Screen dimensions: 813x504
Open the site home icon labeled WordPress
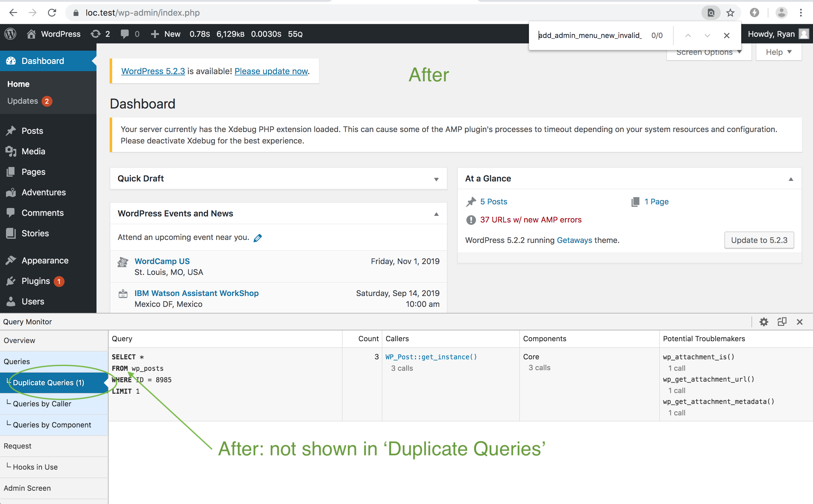click(53, 34)
